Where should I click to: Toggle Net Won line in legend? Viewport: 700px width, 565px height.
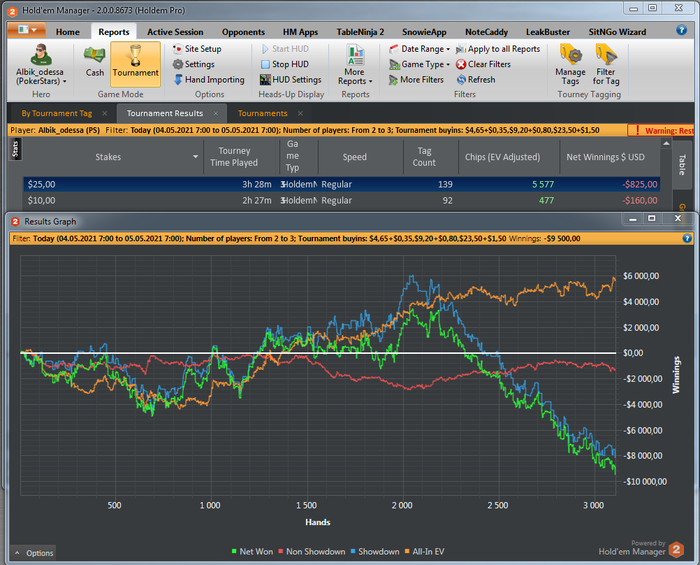click(x=252, y=552)
